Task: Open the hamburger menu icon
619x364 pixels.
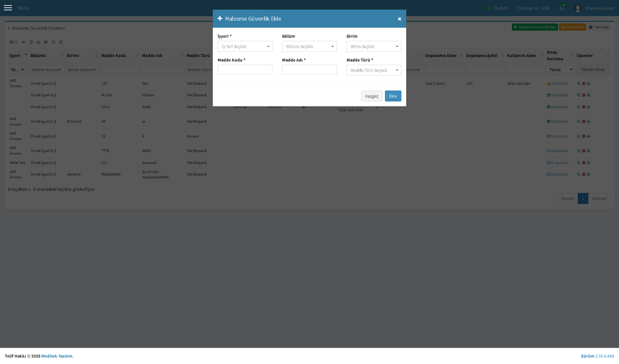Action: [8, 8]
